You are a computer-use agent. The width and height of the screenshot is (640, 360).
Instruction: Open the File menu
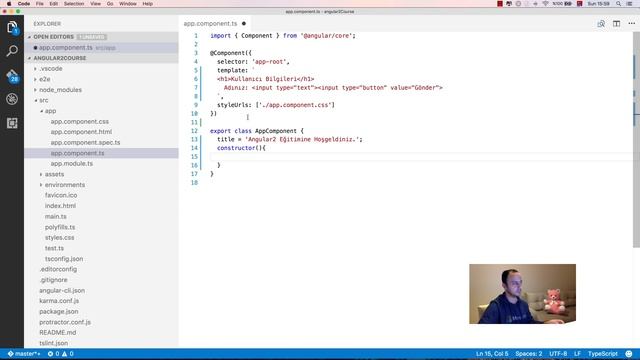click(40, 4)
